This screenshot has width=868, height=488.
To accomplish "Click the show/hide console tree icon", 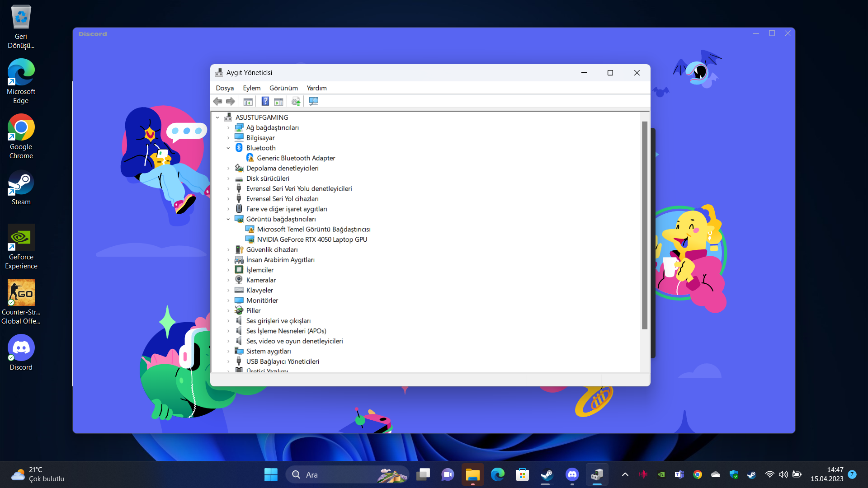I will [248, 101].
